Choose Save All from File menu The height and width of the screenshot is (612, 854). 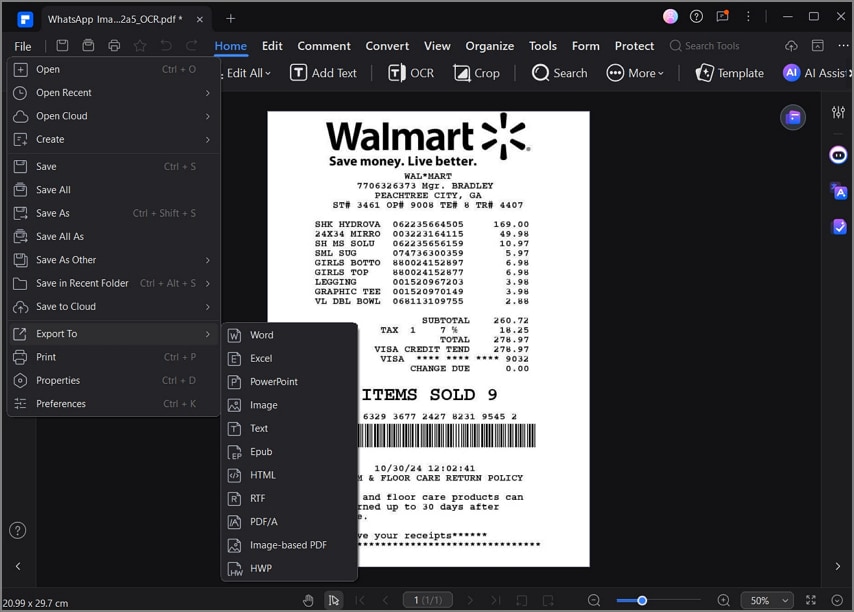click(113, 189)
